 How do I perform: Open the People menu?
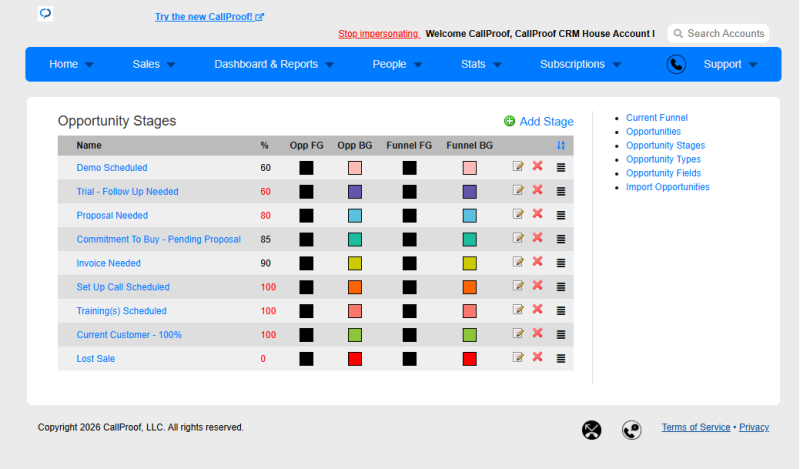tap(397, 64)
